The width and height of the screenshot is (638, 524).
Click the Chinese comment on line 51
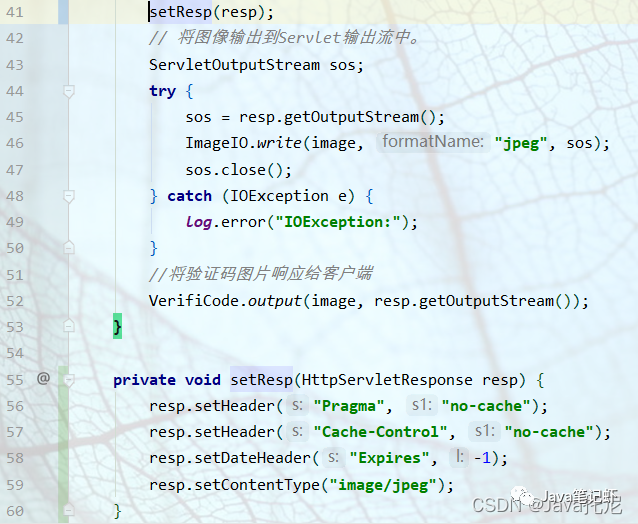tap(260, 274)
